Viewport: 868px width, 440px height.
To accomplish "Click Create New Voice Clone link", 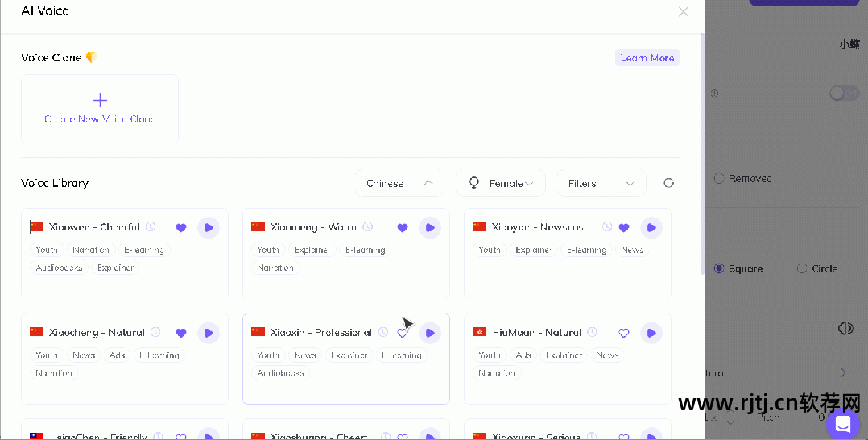I will pos(100,119).
